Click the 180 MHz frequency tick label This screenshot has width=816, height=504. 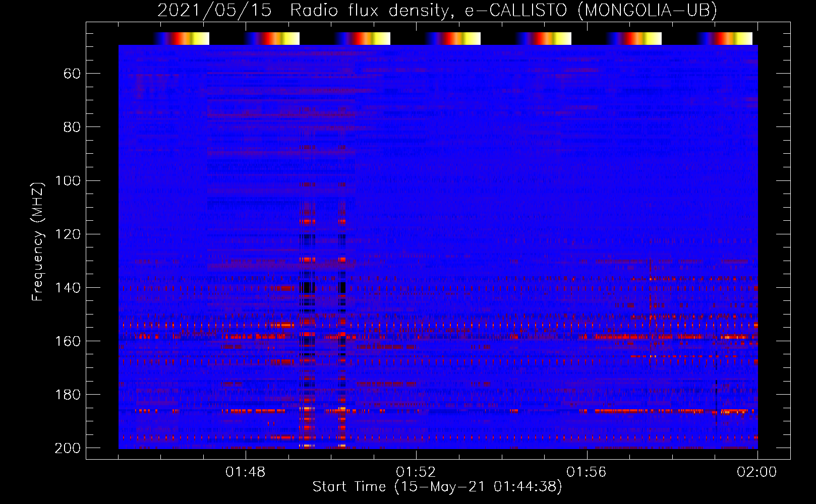pyautogui.click(x=68, y=394)
